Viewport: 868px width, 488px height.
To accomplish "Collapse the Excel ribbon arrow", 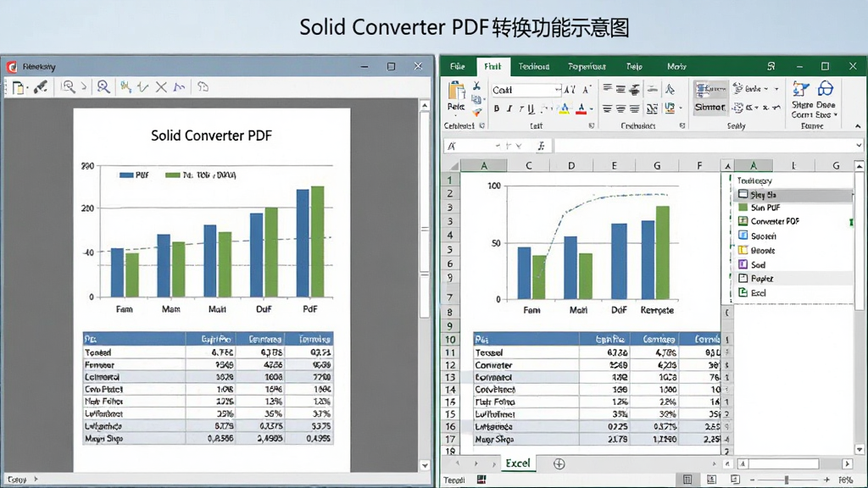I will [x=858, y=126].
